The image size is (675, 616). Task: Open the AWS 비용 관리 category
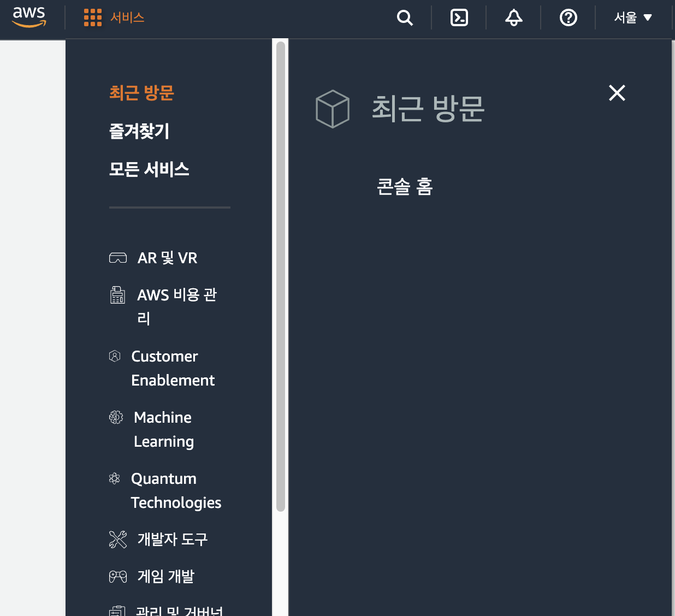click(x=177, y=306)
